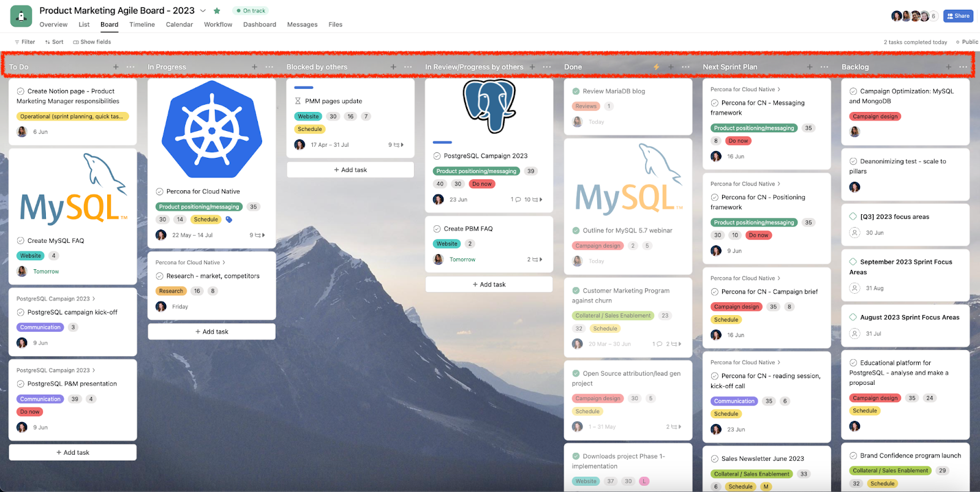980x492 pixels.
Task: Click the Operational sprint planning yellow tag
Action: tap(72, 116)
